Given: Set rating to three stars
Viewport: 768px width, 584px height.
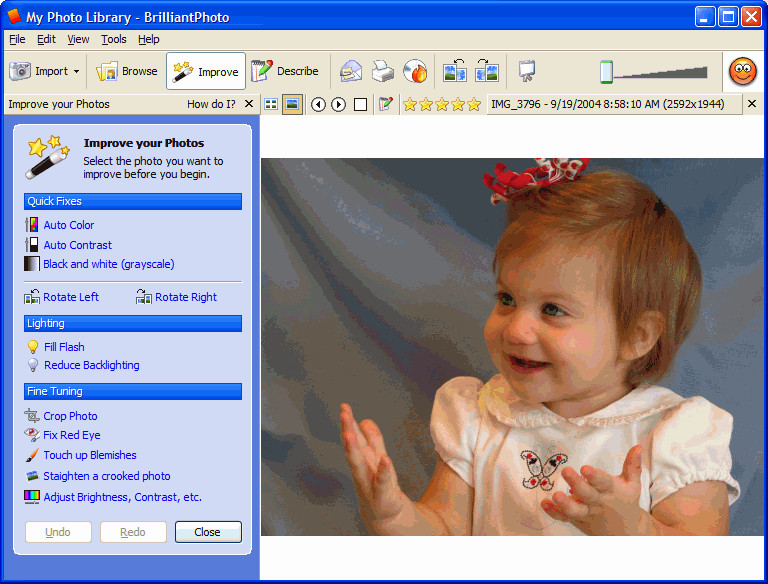Looking at the screenshot, I should coord(442,104).
